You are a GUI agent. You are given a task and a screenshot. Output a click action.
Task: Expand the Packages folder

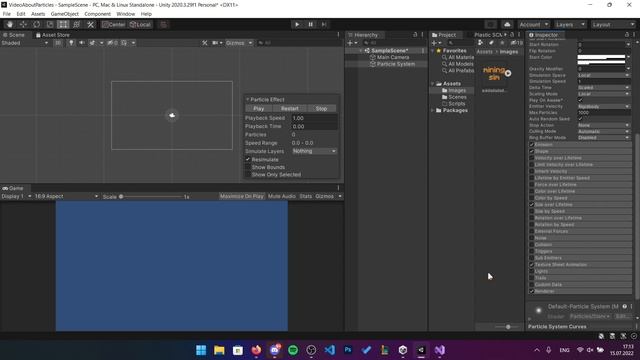pyautogui.click(x=433, y=110)
